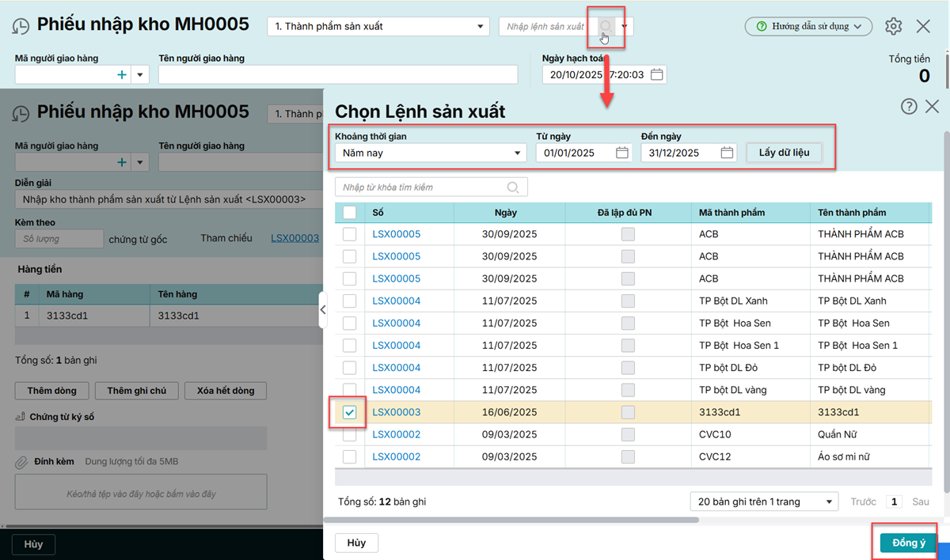Open calendar picker for Từ ngày
Image resolution: width=950 pixels, height=560 pixels.
point(622,153)
